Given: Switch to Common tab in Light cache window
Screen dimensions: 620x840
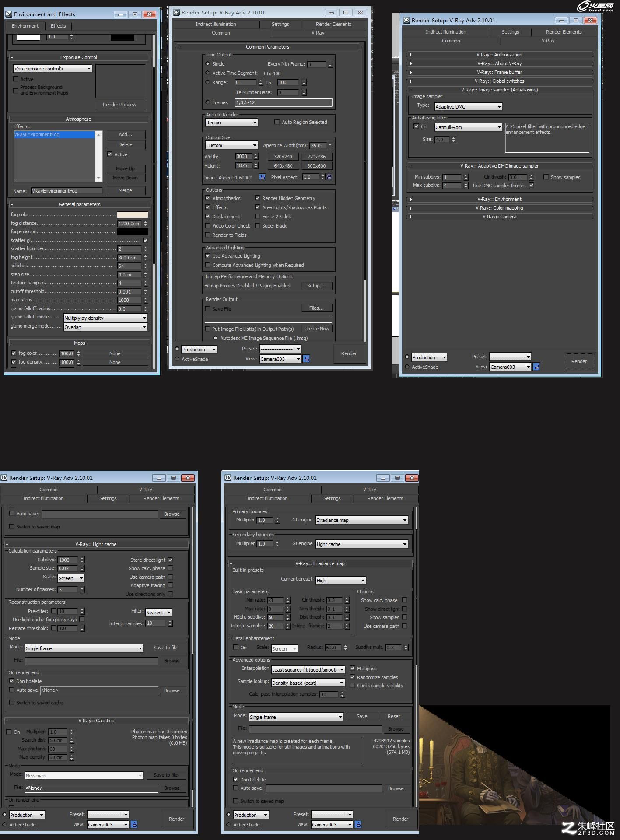Looking at the screenshot, I should (x=49, y=490).
